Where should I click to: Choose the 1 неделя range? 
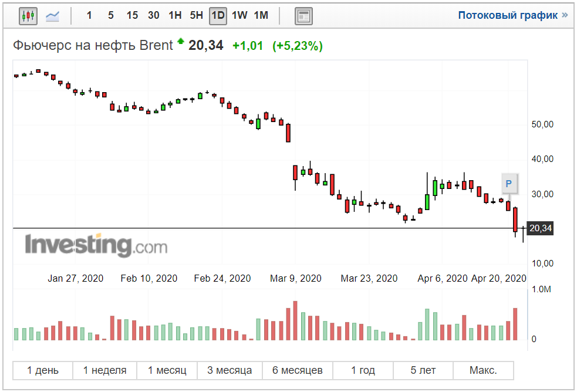(x=104, y=370)
